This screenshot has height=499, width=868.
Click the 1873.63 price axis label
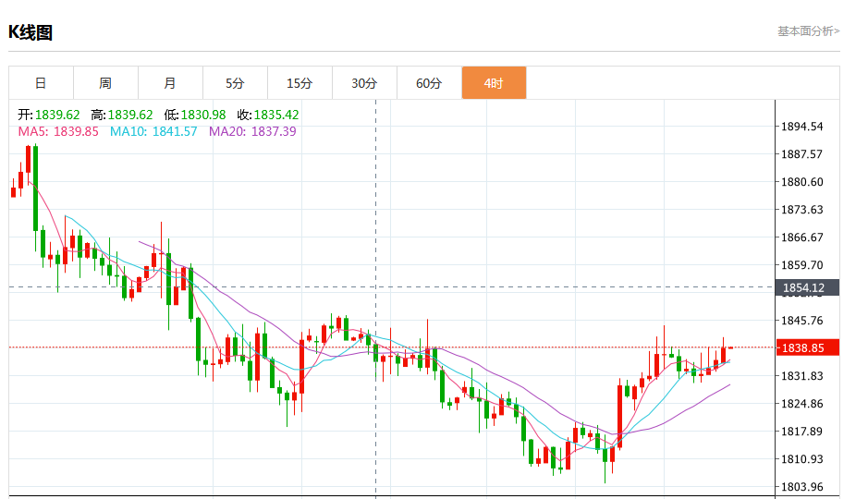[x=801, y=210]
